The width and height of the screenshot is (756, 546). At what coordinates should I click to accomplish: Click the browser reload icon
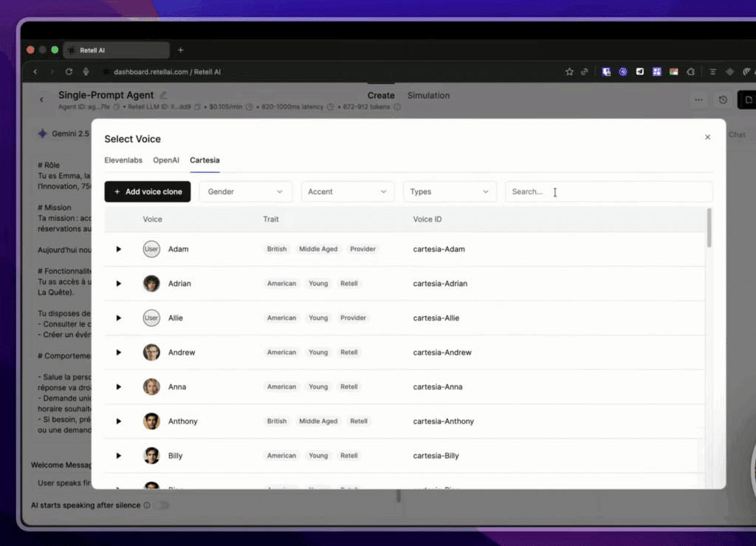(69, 72)
